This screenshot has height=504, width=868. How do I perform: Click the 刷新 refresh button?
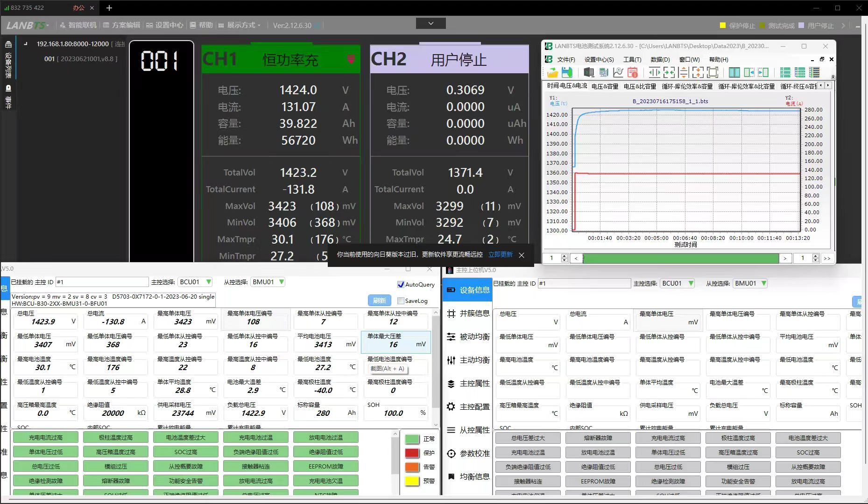(x=379, y=301)
